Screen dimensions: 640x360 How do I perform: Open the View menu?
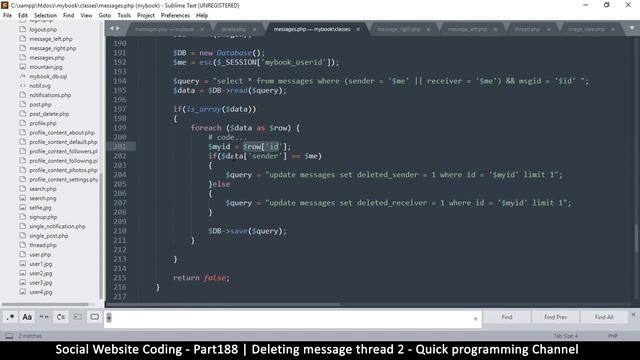click(86, 16)
